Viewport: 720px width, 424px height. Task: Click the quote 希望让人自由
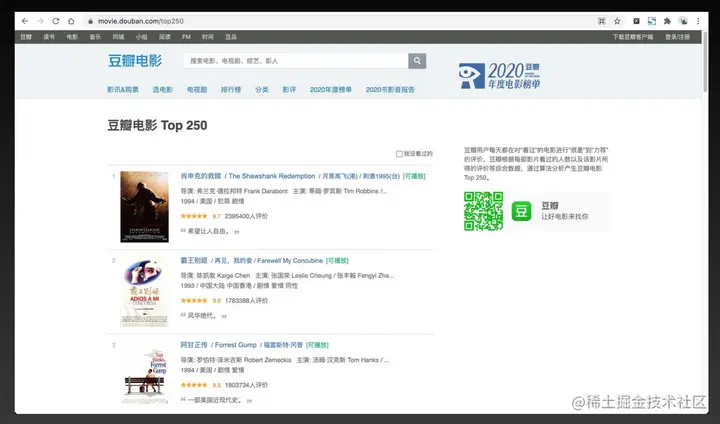point(209,231)
